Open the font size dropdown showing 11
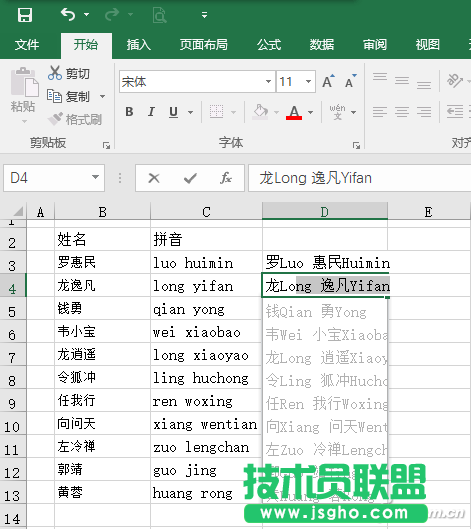This screenshot has width=471, height=529. pos(308,81)
